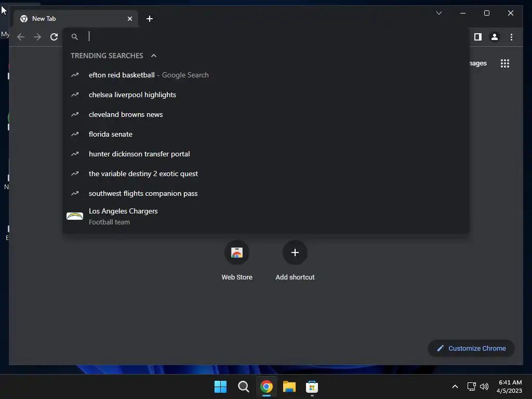This screenshot has height=399, width=532.
Task: Open File Explorer from the taskbar
Action: [x=289, y=387]
